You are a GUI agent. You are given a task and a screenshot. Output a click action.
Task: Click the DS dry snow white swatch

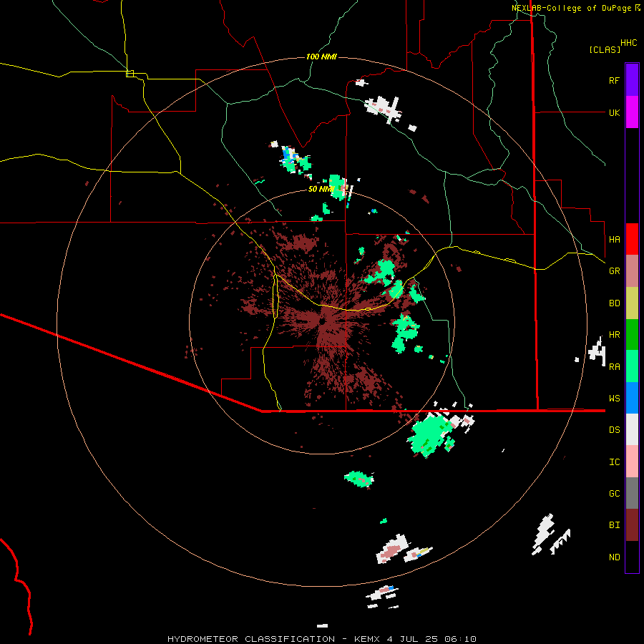(x=632, y=429)
